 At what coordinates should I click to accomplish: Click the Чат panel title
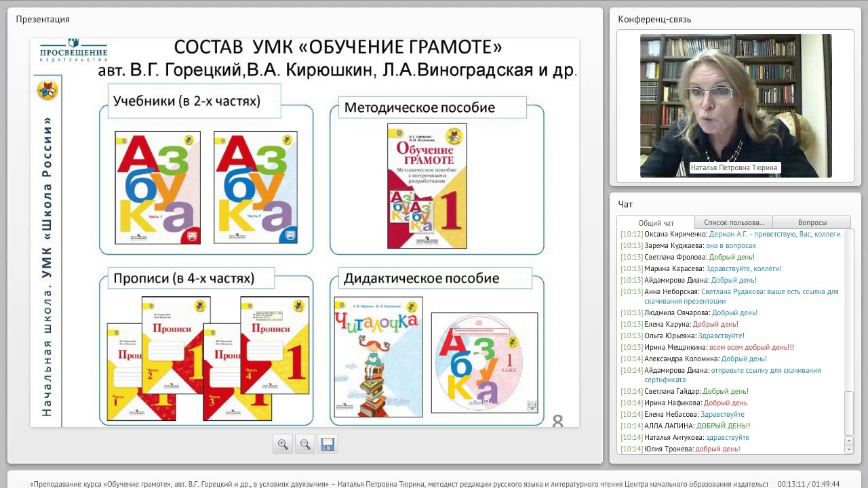[x=625, y=204]
